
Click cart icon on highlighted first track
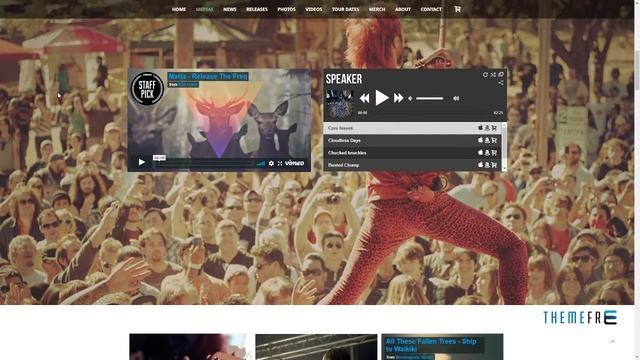494,128
